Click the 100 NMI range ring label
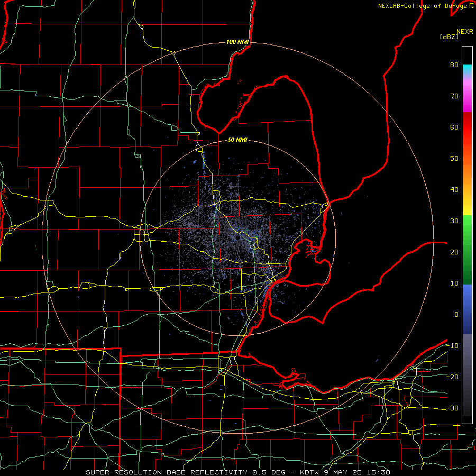The width and height of the screenshot is (476, 476). point(237,42)
